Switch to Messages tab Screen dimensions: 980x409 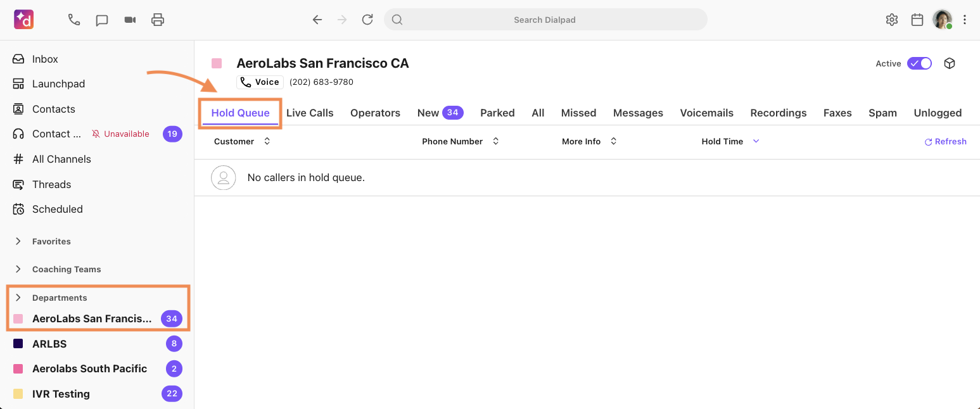tap(638, 113)
